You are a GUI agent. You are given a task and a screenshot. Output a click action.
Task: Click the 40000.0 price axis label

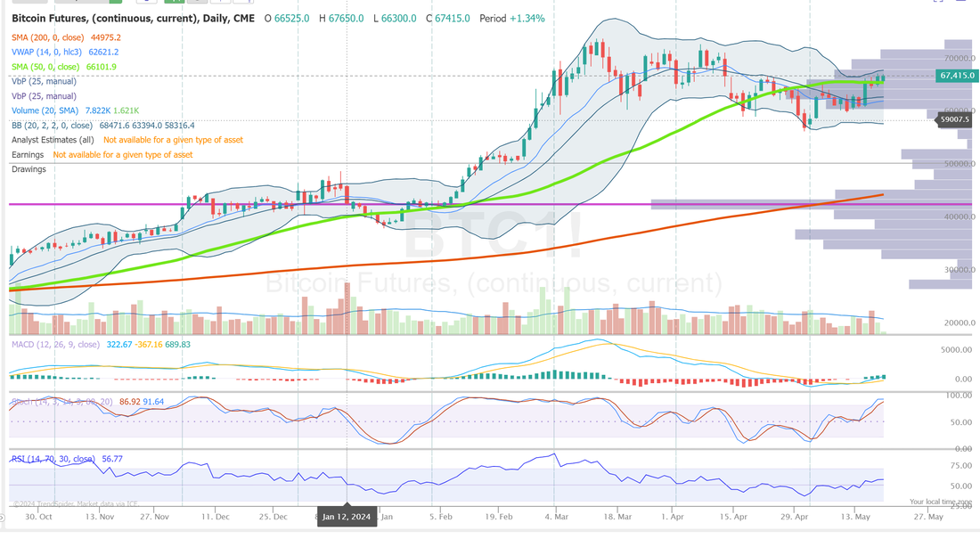(x=960, y=217)
